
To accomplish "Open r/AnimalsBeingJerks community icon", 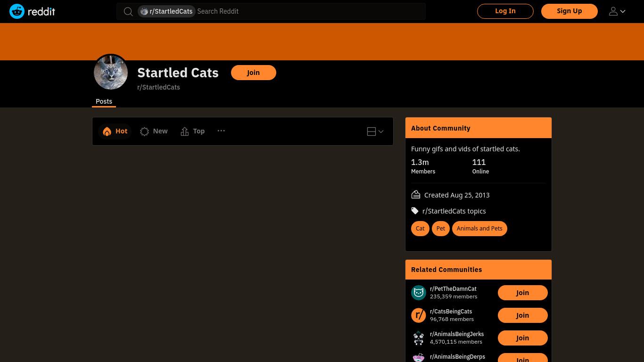I will (419, 338).
